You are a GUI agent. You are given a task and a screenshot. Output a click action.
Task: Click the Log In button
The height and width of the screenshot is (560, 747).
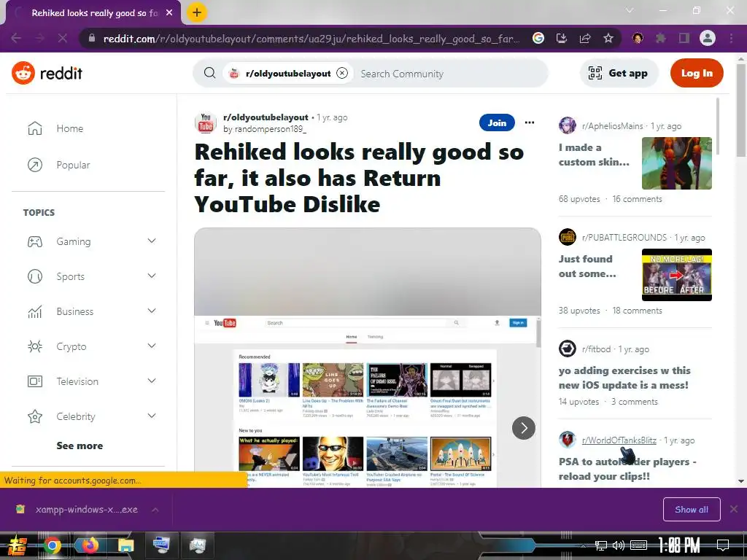click(697, 73)
